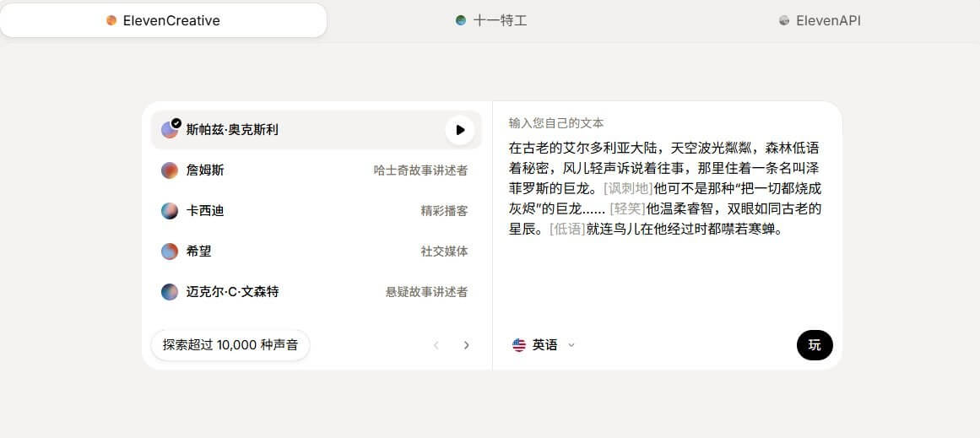Select the 迈克尔·C·文森特 voice
The width and height of the screenshot is (980, 438).
317,292
